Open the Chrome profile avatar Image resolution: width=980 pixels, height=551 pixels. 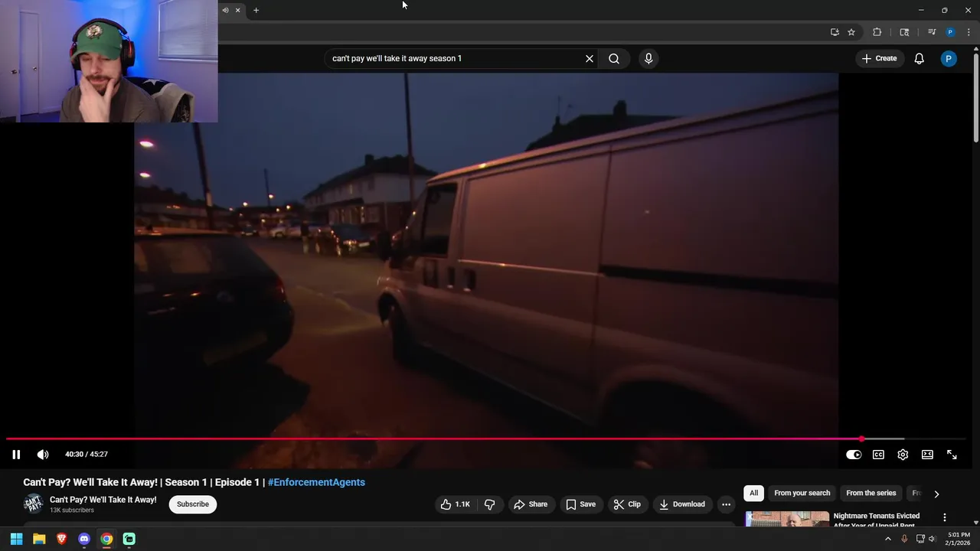coord(950,32)
